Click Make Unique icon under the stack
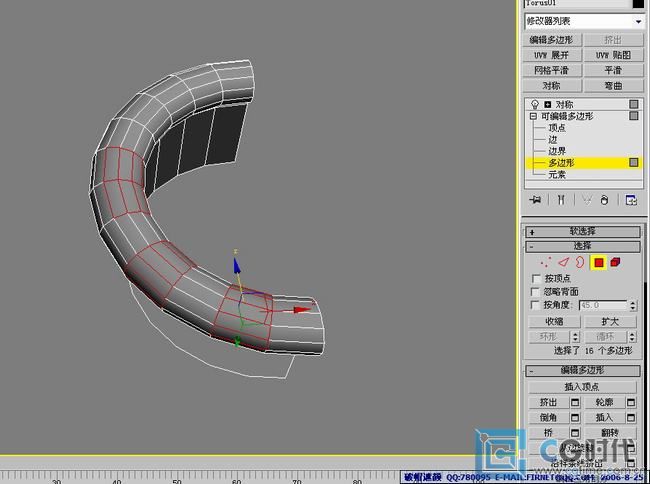This screenshot has width=650, height=484. click(x=587, y=200)
